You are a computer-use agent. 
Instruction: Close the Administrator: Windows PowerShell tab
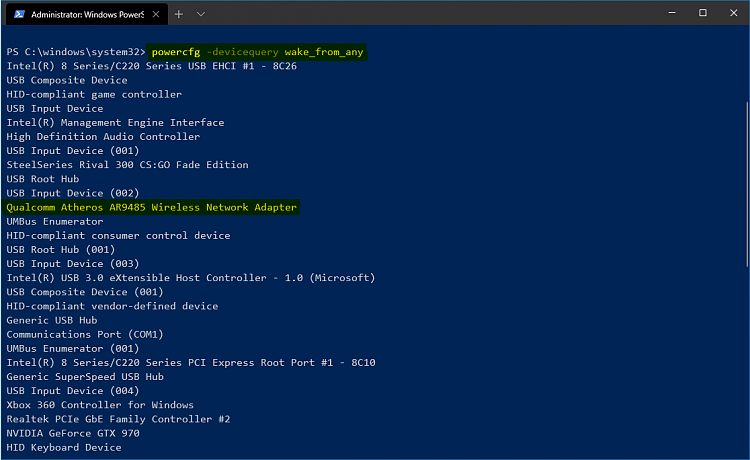pos(155,14)
